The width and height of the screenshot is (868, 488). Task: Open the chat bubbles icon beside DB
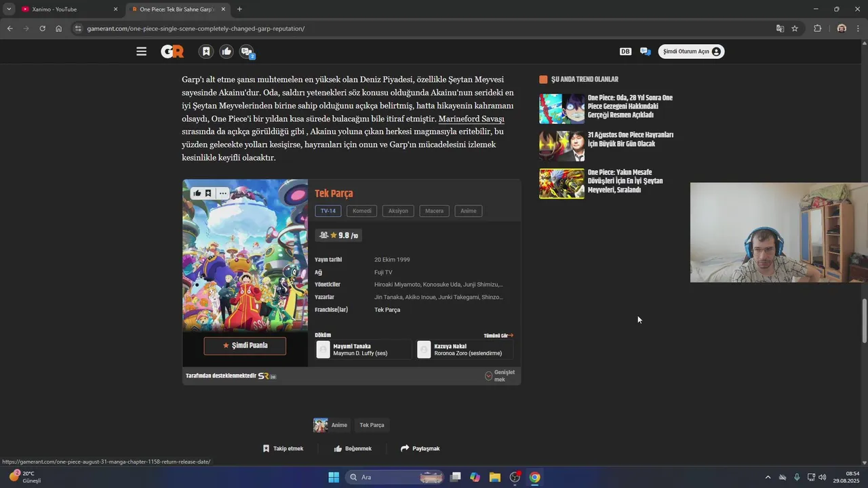(645, 52)
